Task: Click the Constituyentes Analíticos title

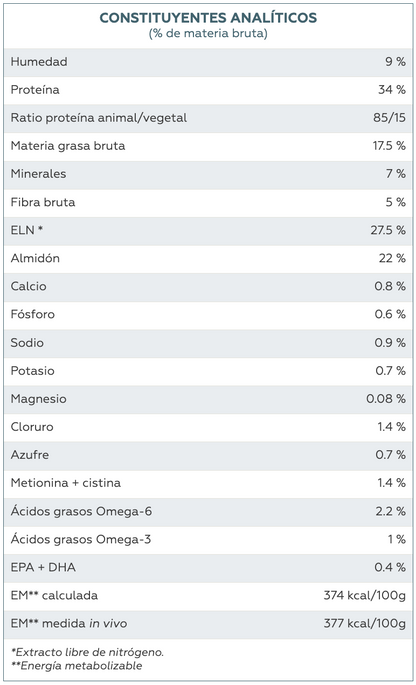Action: [x=208, y=18]
